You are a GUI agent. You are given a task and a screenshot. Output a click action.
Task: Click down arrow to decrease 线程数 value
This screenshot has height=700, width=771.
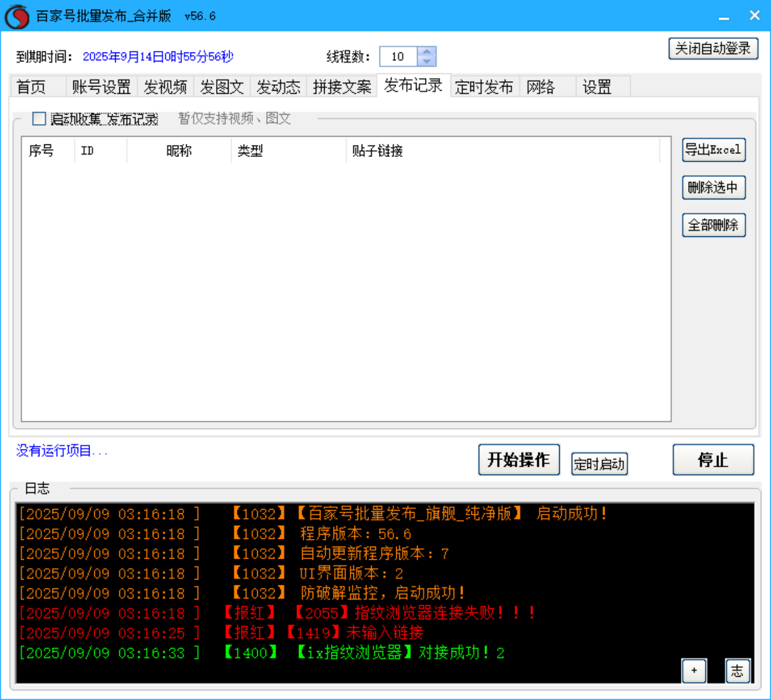(426, 61)
